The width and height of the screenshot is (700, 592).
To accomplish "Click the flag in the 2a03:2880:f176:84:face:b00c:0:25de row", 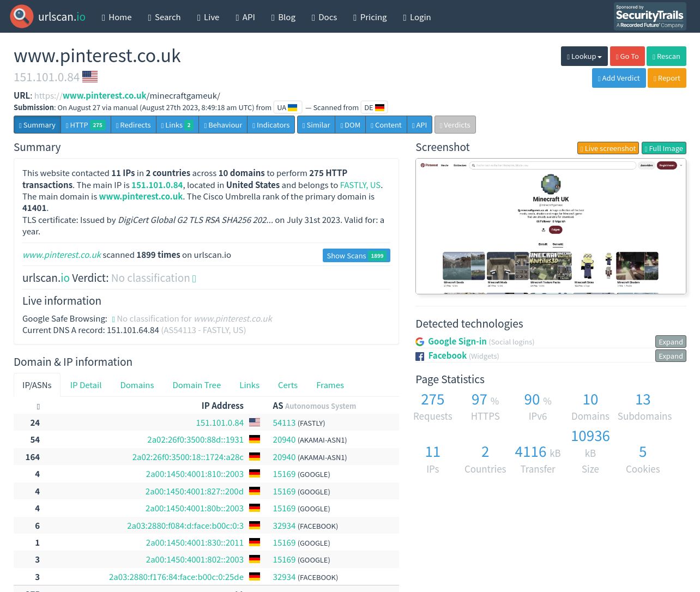I will [x=255, y=577].
